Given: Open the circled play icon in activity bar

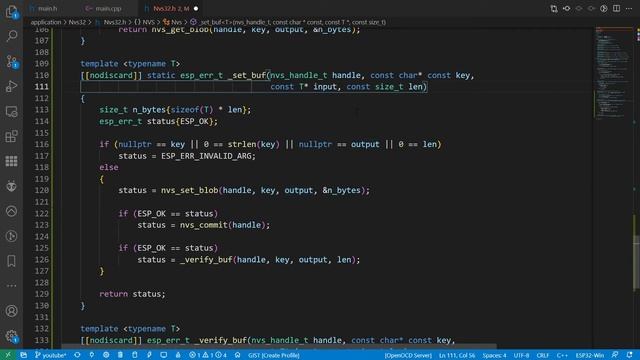Looking at the screenshot, I should 11,236.
